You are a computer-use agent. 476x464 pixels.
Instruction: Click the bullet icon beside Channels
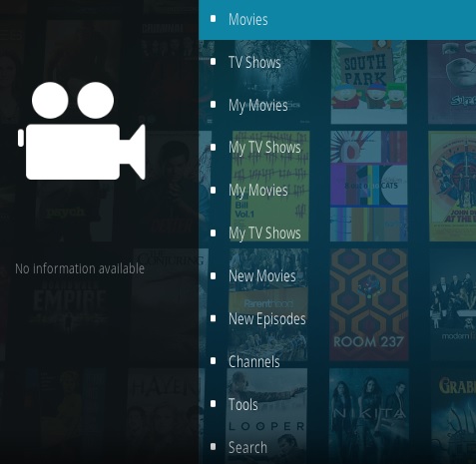click(x=214, y=361)
